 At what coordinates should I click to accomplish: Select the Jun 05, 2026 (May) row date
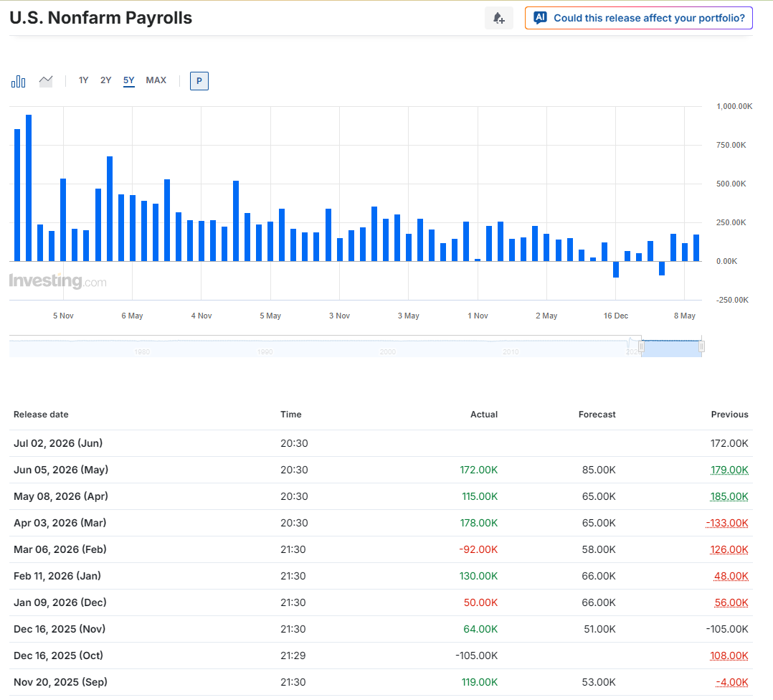click(61, 470)
